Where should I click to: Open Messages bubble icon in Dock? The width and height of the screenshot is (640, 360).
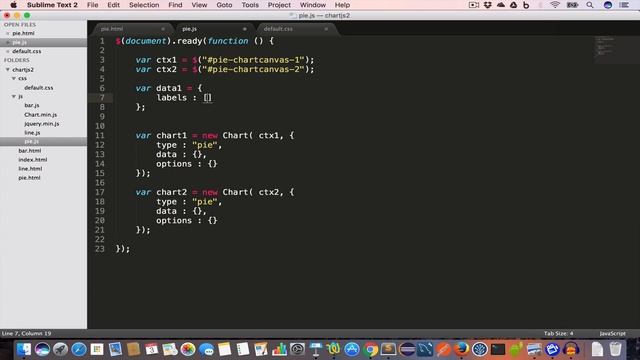point(207,349)
